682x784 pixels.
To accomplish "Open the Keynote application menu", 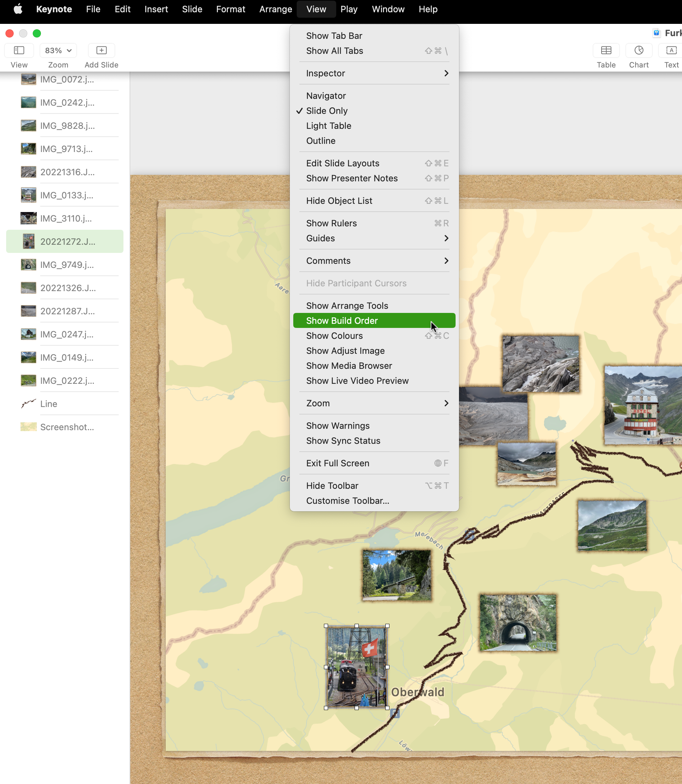I will 54,9.
